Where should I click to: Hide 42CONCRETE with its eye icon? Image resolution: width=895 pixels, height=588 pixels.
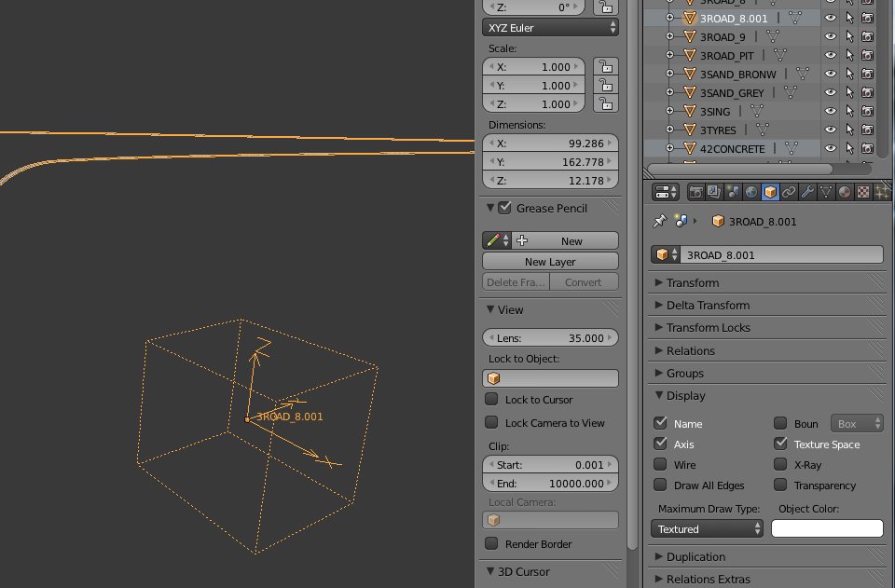click(x=831, y=148)
